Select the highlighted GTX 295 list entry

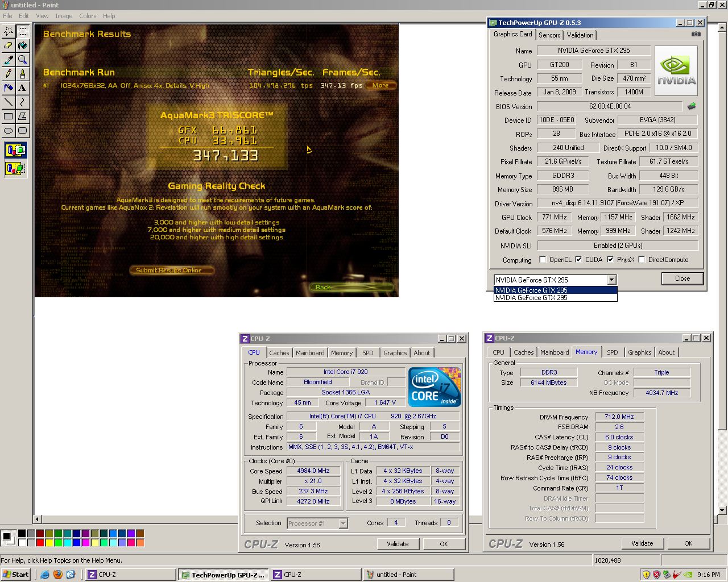[x=556, y=290]
